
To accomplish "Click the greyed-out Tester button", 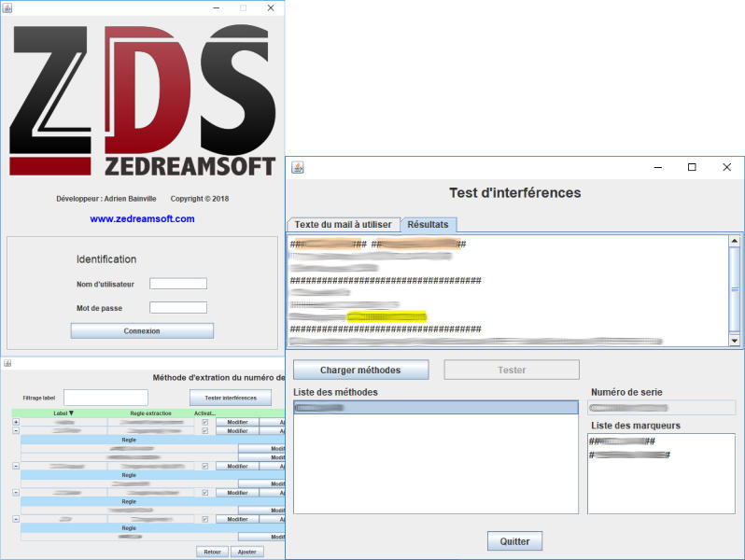I will 512,370.
